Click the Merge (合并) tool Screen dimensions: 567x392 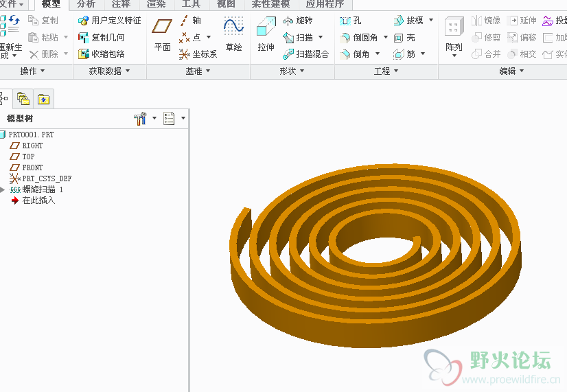pos(486,54)
